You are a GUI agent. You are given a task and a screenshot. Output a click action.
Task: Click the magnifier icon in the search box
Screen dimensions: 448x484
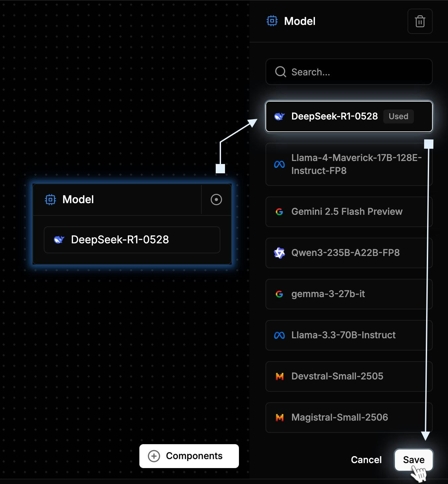[x=281, y=72]
